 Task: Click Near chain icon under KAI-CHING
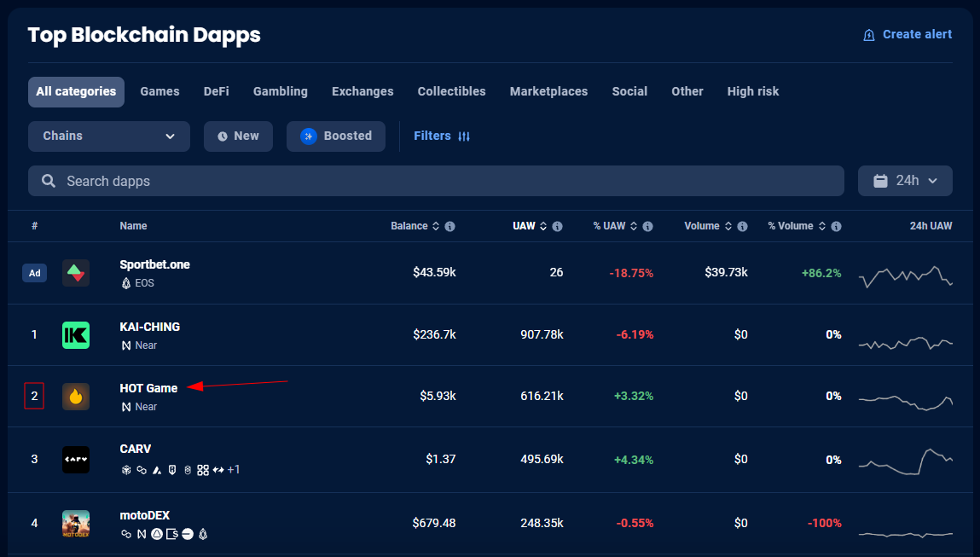pyautogui.click(x=126, y=345)
